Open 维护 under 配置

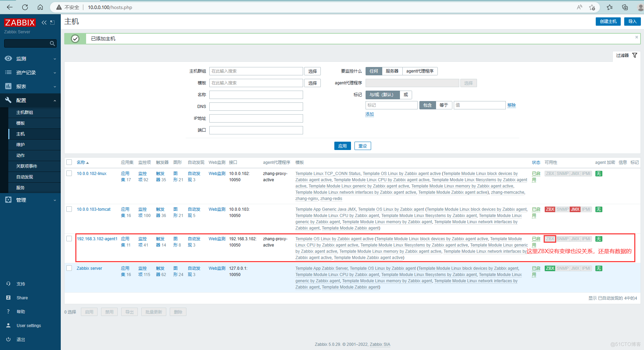20,145
